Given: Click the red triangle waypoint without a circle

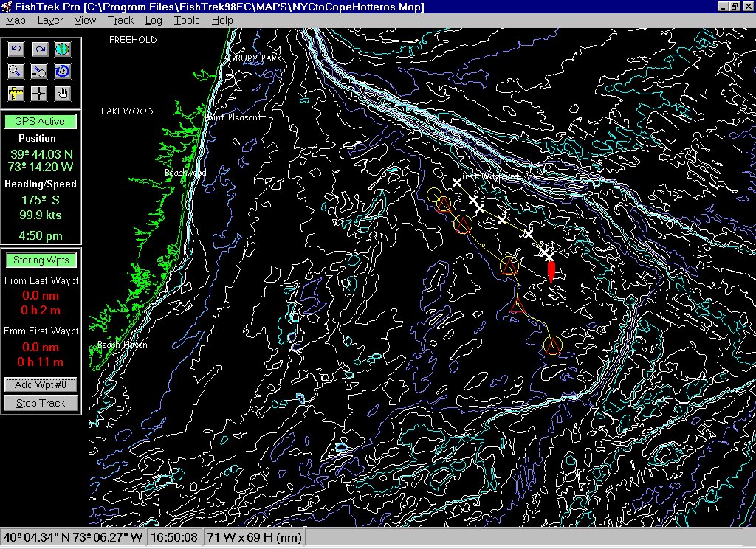Looking at the screenshot, I should click(x=518, y=306).
